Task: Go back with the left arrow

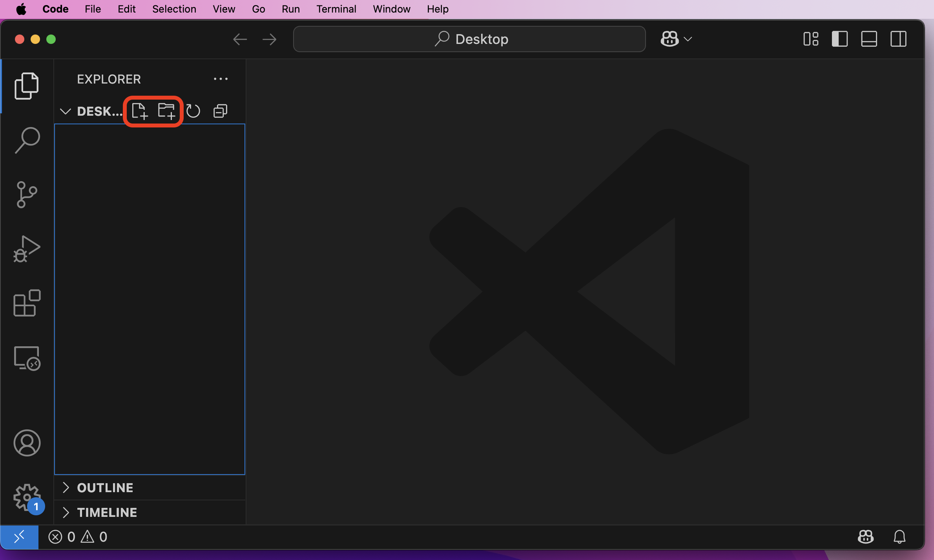Action: tap(240, 39)
